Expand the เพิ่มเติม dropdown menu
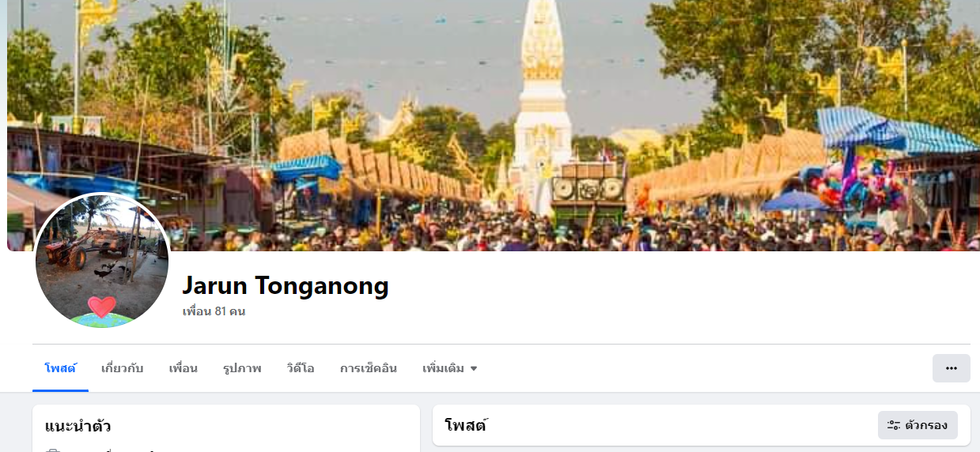980x452 pixels. (x=450, y=368)
